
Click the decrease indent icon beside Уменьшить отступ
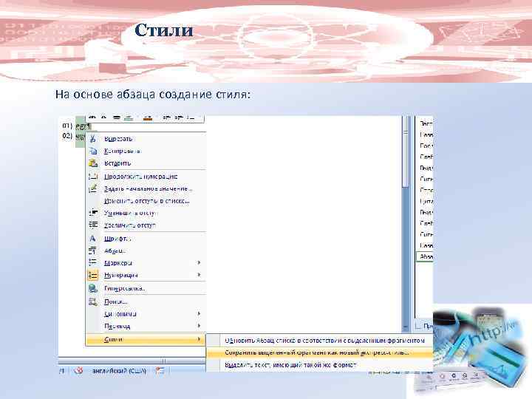pos(93,213)
